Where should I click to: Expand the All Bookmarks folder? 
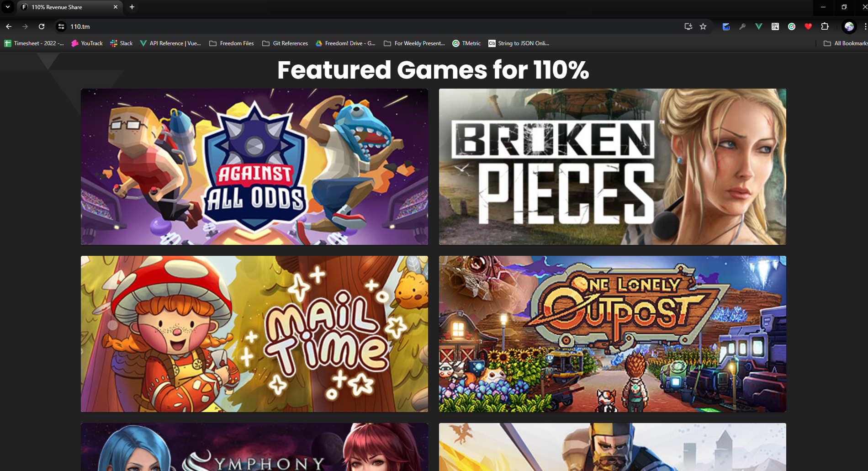pos(845,43)
